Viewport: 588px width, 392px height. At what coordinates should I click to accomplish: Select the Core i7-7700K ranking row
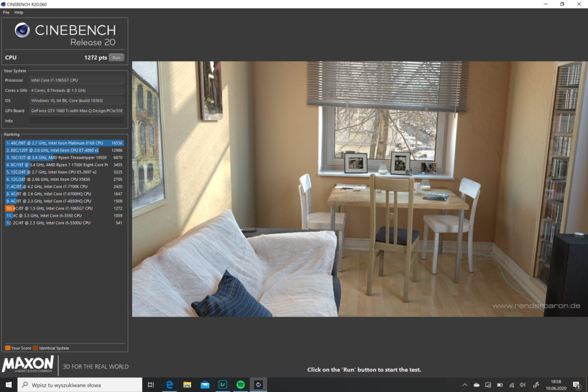coord(64,187)
